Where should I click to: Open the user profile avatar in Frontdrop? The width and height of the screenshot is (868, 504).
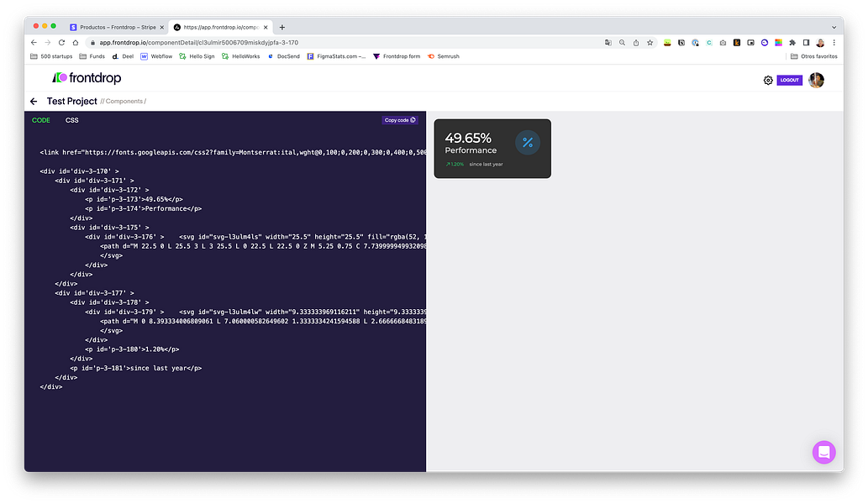coord(816,80)
